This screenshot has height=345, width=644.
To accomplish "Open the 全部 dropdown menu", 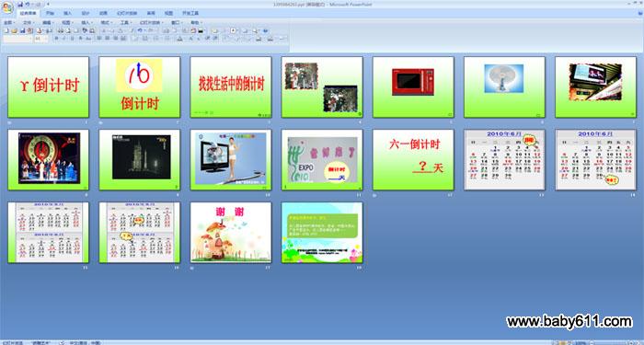I will (9, 22).
